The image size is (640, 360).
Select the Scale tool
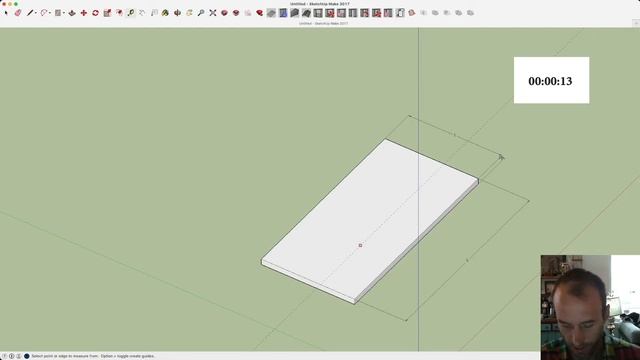point(107,13)
